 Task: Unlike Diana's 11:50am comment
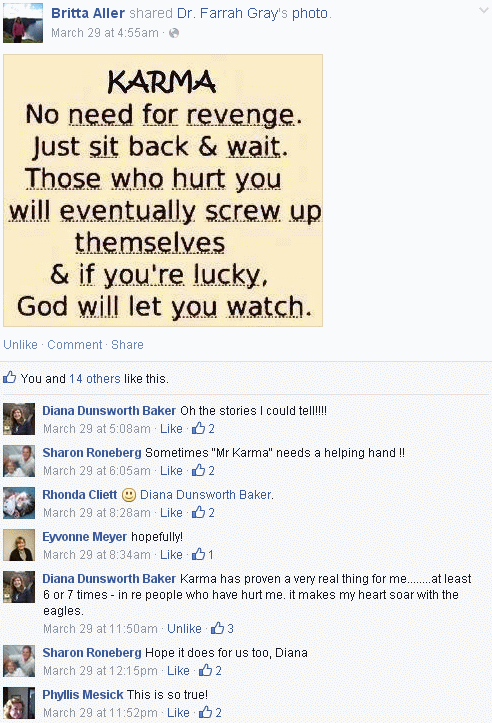click(184, 628)
